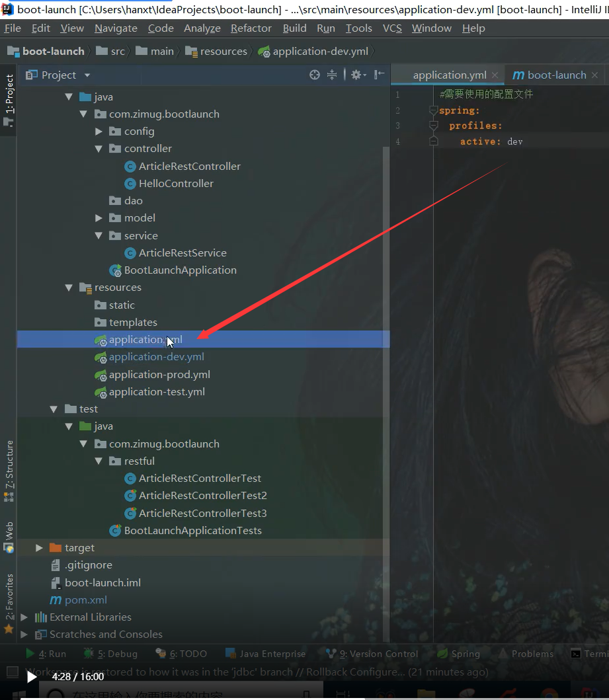Expand External Libraries node
Screen dimensions: 609x700
pos(24,617)
